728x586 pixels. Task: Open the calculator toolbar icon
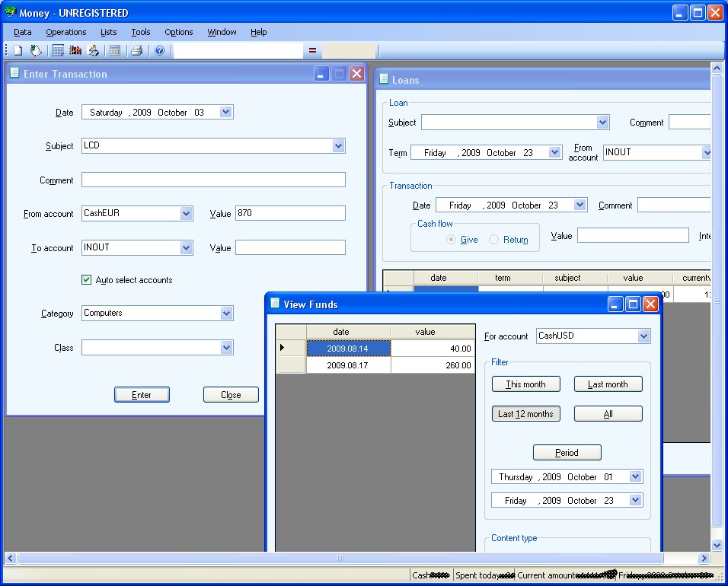[115, 51]
